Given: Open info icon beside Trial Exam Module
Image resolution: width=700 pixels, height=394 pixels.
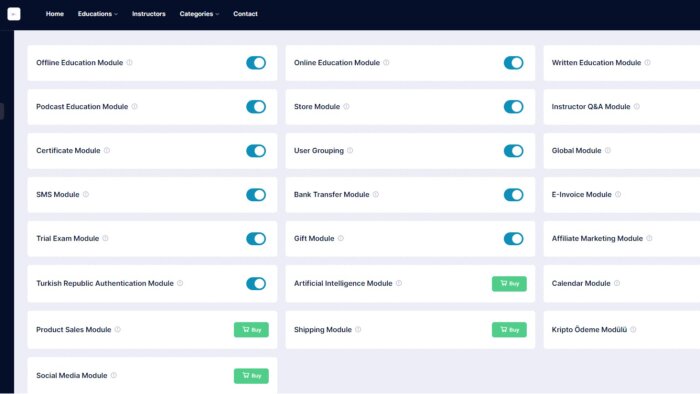Looking at the screenshot, I should tap(105, 238).
